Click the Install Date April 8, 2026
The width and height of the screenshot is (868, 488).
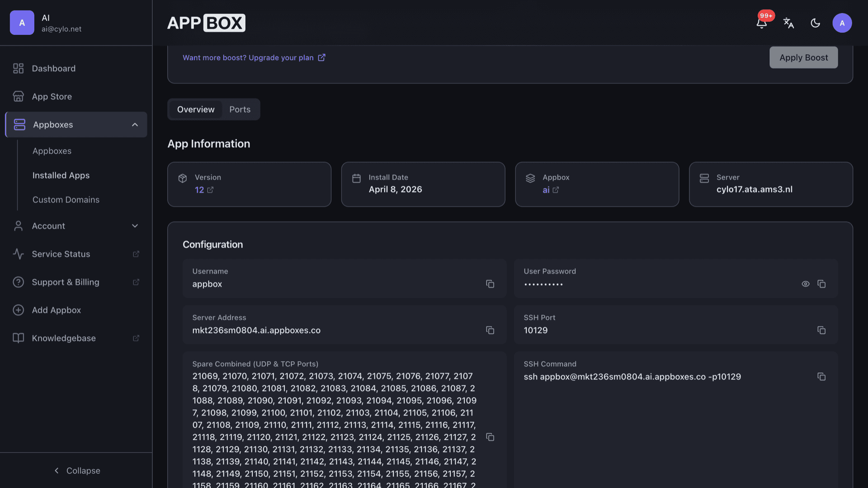point(395,190)
